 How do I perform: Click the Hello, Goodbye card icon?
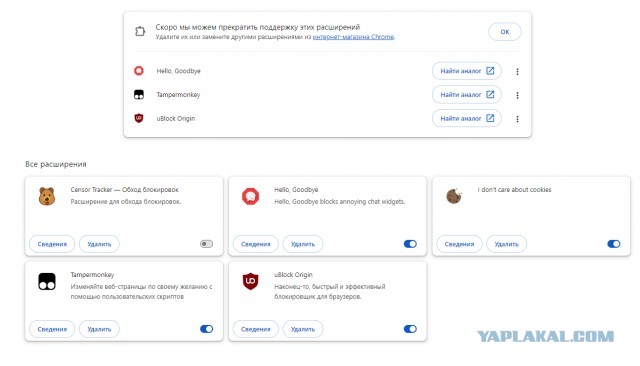point(250,196)
